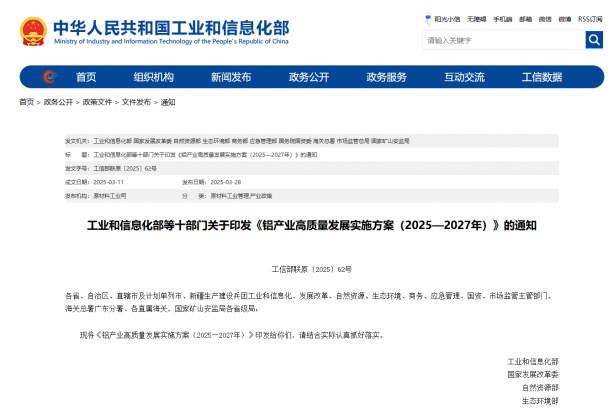Click the 发文机关 row of the metadata table
The width and height of the screenshot is (614, 410).
312,141
